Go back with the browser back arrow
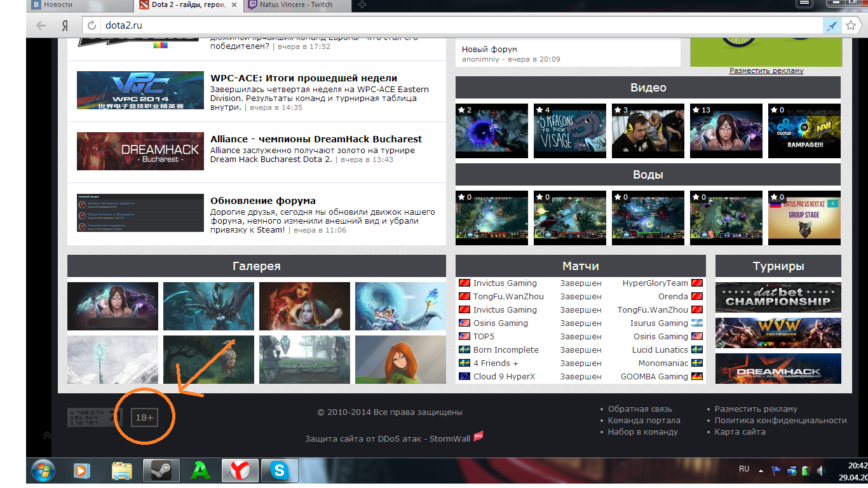 pos(41,26)
